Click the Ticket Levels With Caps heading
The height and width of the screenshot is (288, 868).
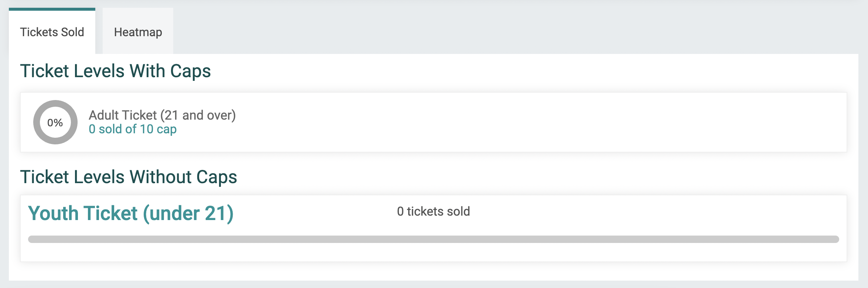click(116, 71)
